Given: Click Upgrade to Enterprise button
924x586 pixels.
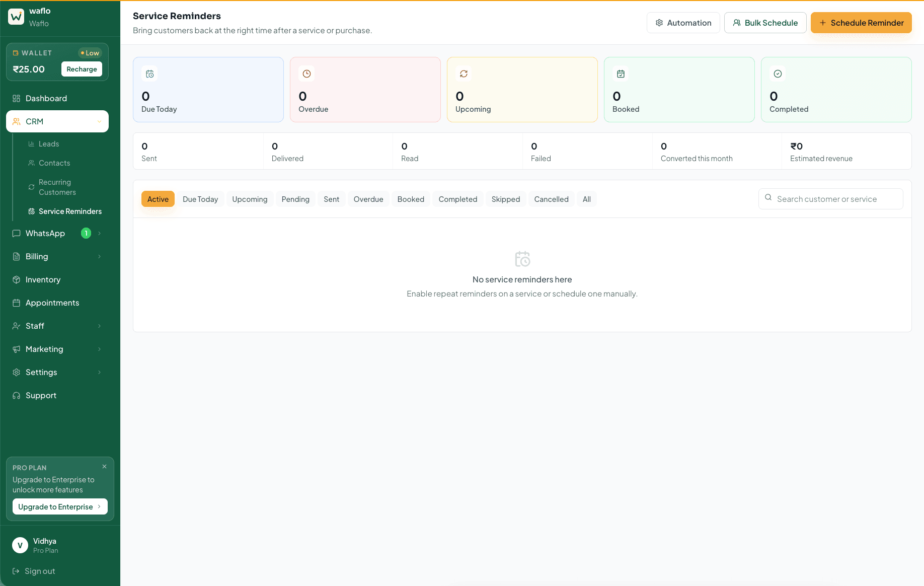Looking at the screenshot, I should (x=60, y=506).
